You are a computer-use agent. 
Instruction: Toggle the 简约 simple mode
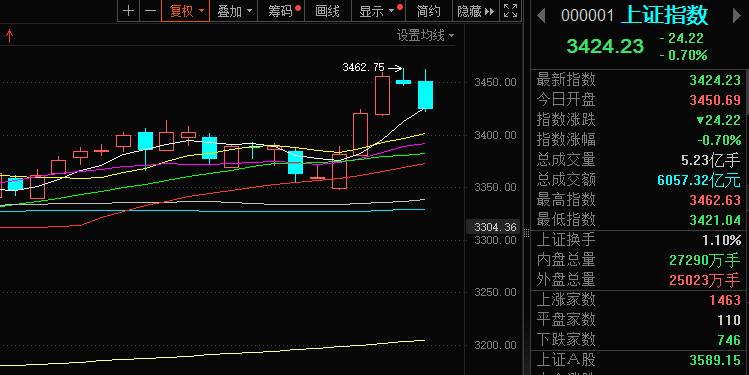428,11
